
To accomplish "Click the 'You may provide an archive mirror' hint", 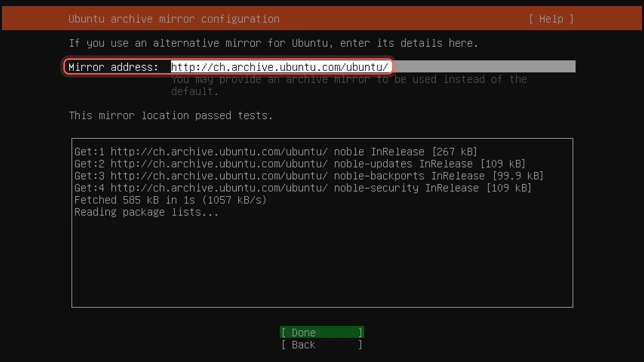I will point(349,85).
